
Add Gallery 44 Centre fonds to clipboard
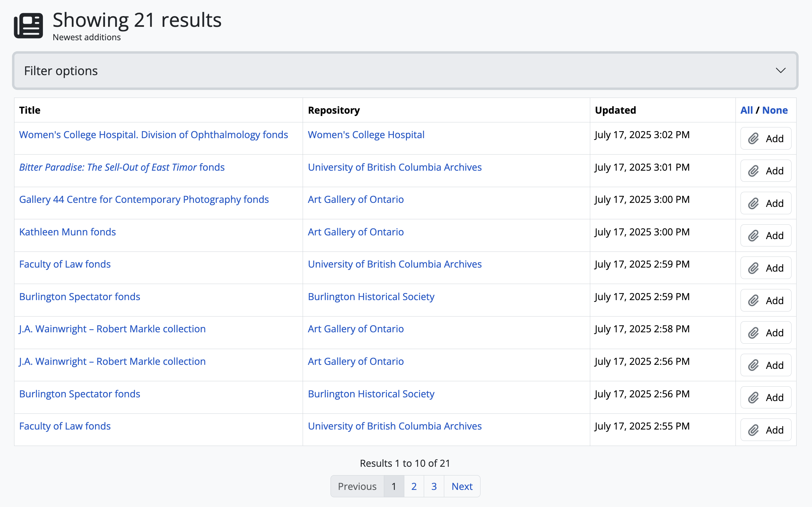coord(765,203)
